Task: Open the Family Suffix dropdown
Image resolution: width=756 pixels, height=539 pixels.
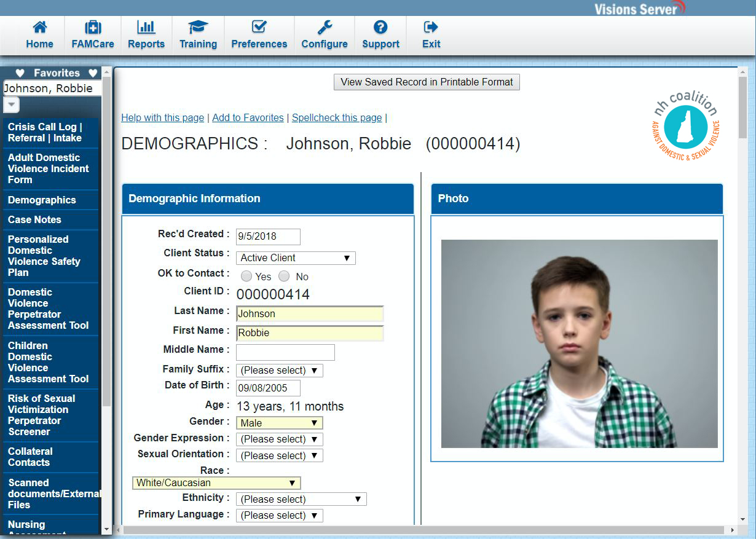Action: point(280,370)
